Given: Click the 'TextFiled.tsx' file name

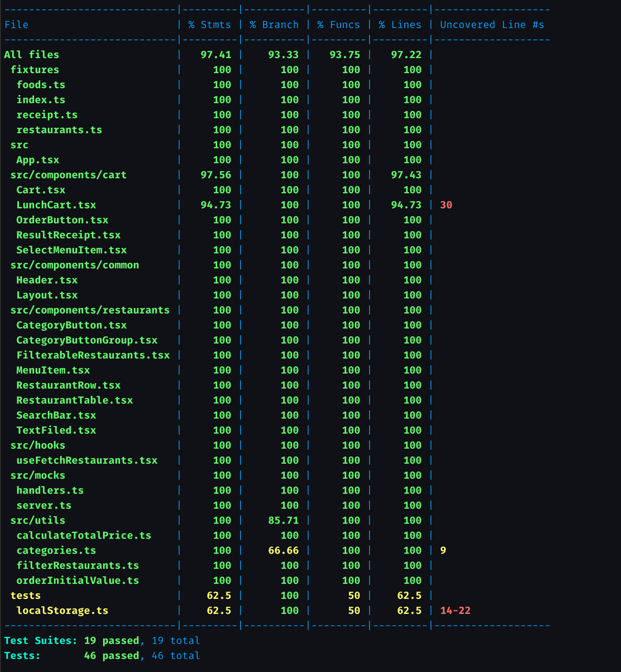Looking at the screenshot, I should pyautogui.click(x=56, y=430).
